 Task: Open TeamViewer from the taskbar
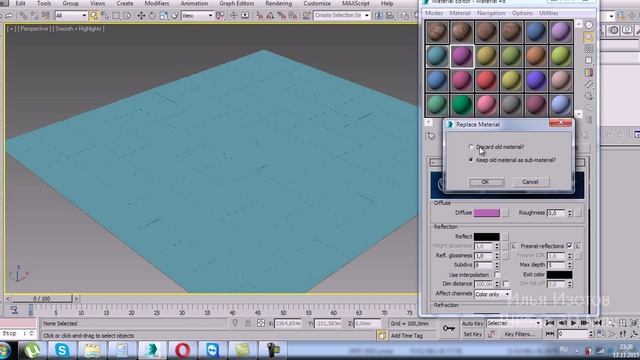pos(212,350)
